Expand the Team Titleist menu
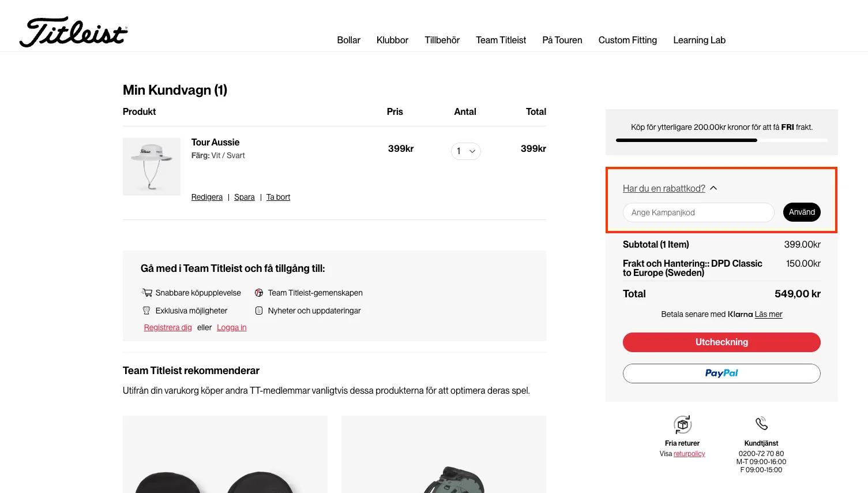The width and height of the screenshot is (868, 493). click(500, 40)
